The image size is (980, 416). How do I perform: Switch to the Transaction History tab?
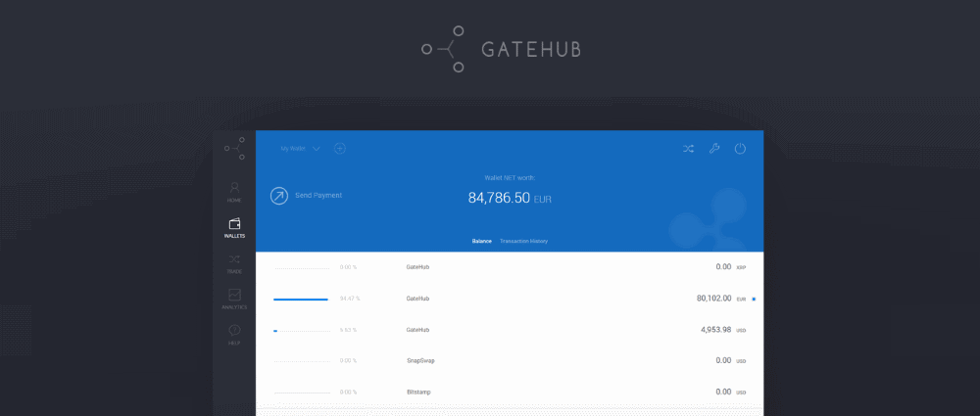pyautogui.click(x=523, y=241)
